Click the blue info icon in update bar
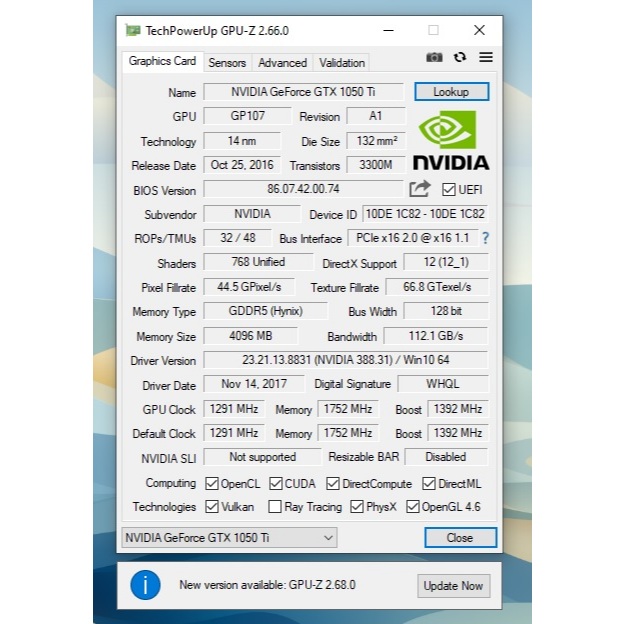 [x=145, y=585]
